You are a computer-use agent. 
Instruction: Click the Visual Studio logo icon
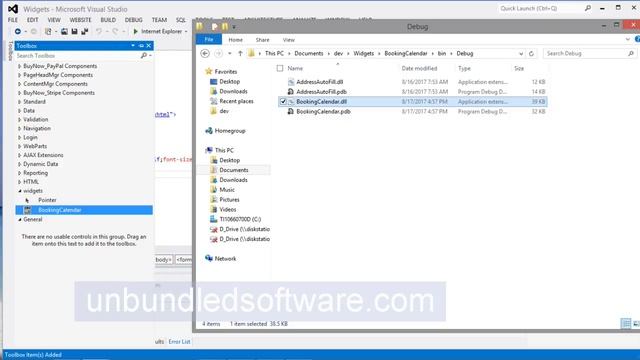click(x=13, y=9)
